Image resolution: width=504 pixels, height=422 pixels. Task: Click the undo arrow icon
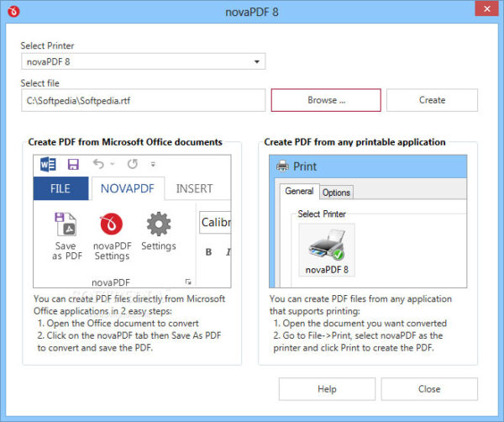(99, 164)
